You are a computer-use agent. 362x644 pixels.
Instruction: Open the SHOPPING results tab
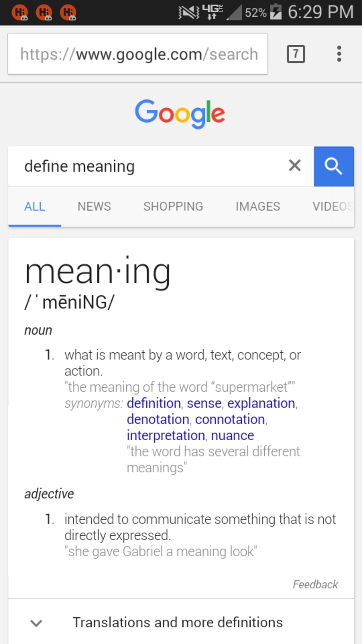click(173, 207)
